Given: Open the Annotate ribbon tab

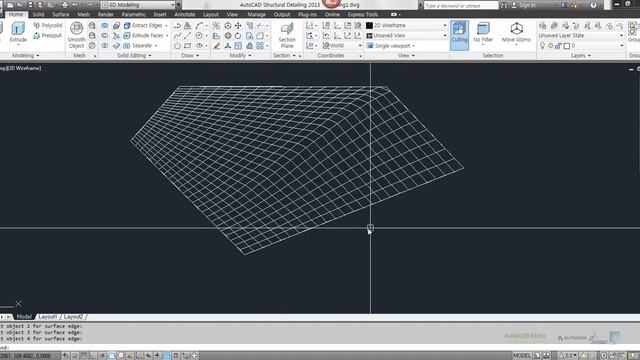Looking at the screenshot, I should coord(184,14).
